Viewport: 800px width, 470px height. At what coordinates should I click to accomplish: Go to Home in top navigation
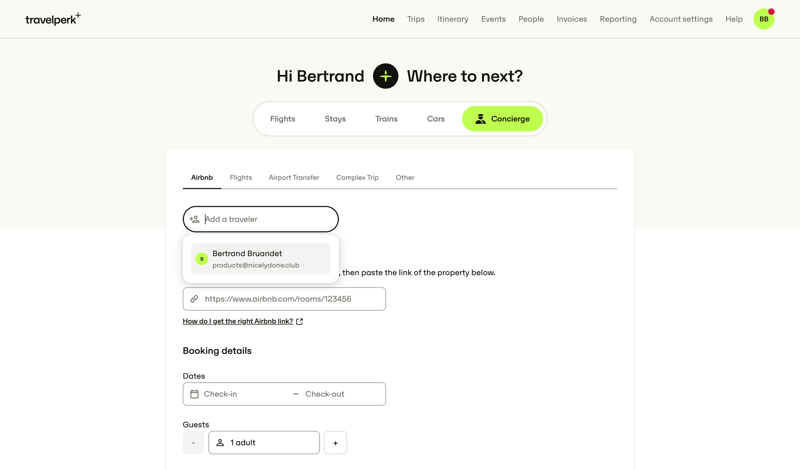tap(383, 19)
